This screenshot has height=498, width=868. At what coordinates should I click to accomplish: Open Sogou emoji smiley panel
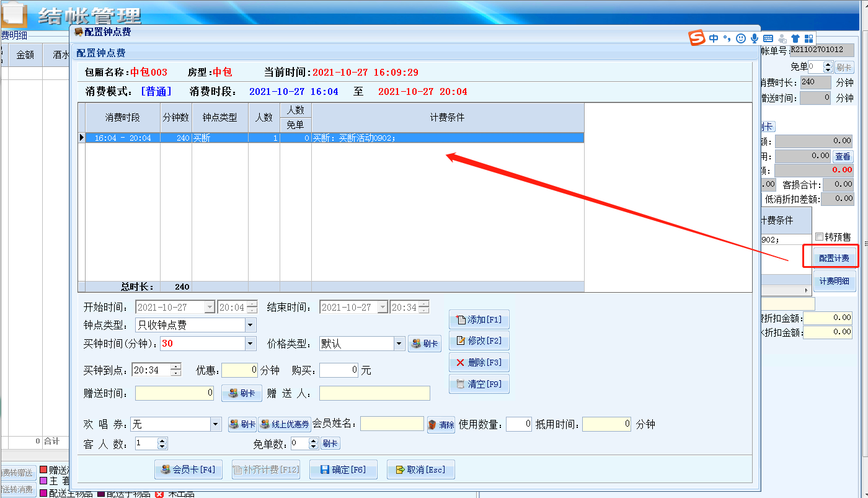741,38
